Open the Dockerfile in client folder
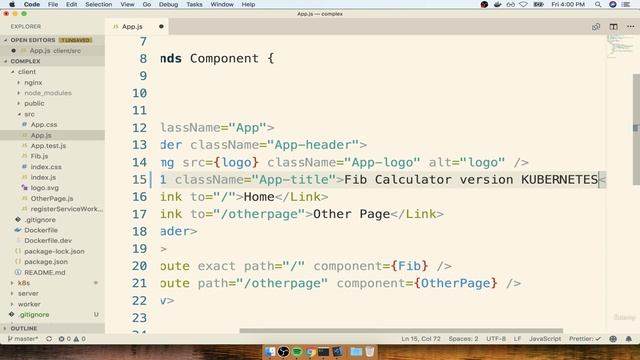Screen dimensions: 640x360 pos(41,230)
